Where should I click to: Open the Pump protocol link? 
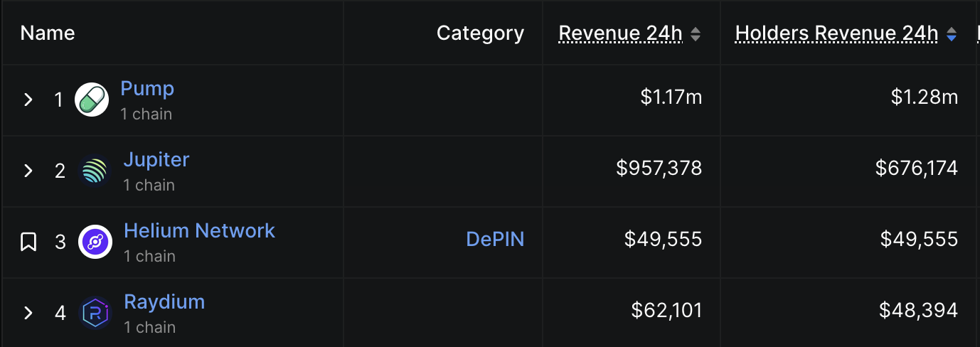pos(147,88)
